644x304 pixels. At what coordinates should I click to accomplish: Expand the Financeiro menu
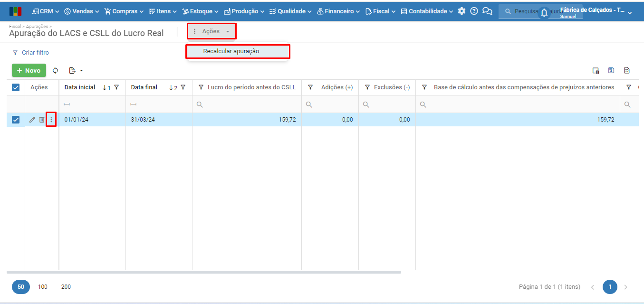coord(338,11)
